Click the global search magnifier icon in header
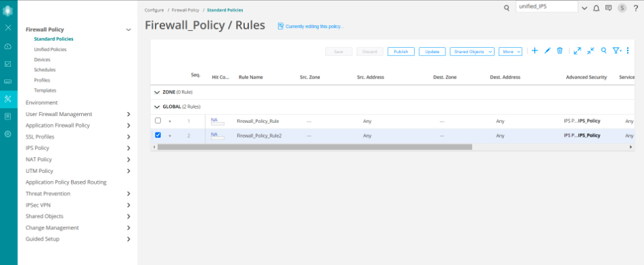This screenshot has height=265, width=644. (x=507, y=8)
